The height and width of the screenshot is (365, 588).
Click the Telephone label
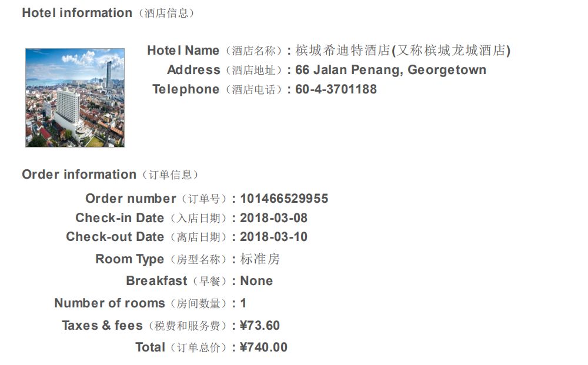tap(185, 89)
